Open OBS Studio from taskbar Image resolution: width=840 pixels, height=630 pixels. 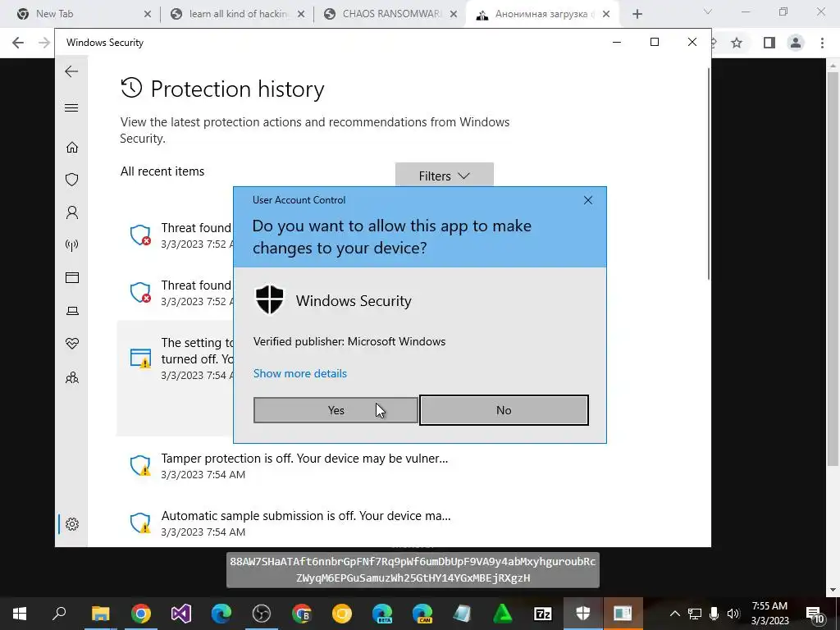[x=262, y=614]
